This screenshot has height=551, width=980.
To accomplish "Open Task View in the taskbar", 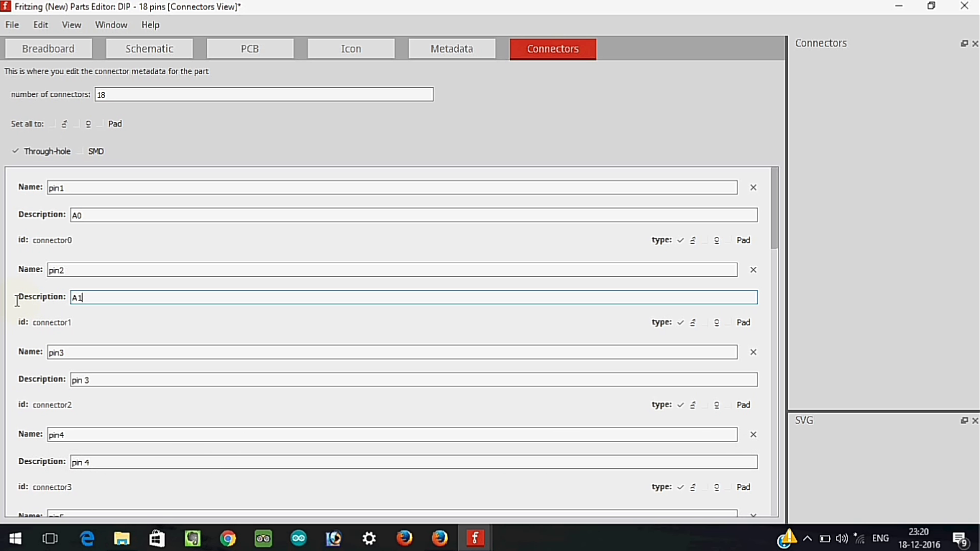I will click(x=50, y=538).
